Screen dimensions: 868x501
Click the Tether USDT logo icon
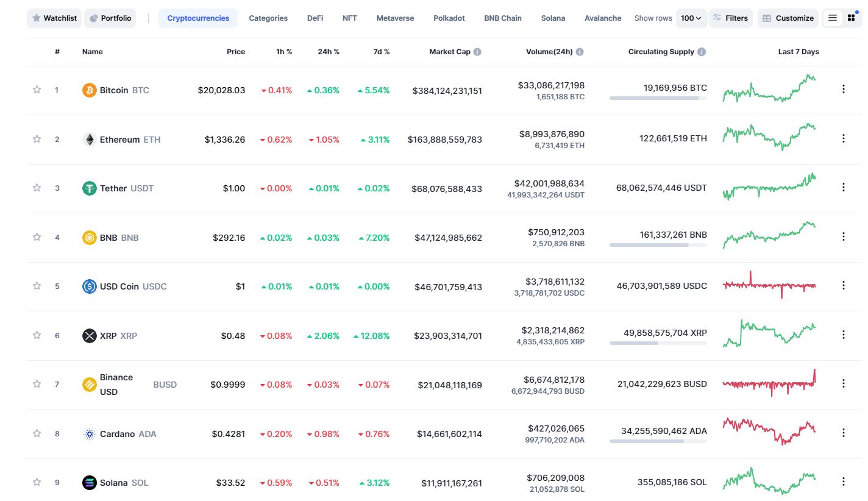(x=89, y=188)
